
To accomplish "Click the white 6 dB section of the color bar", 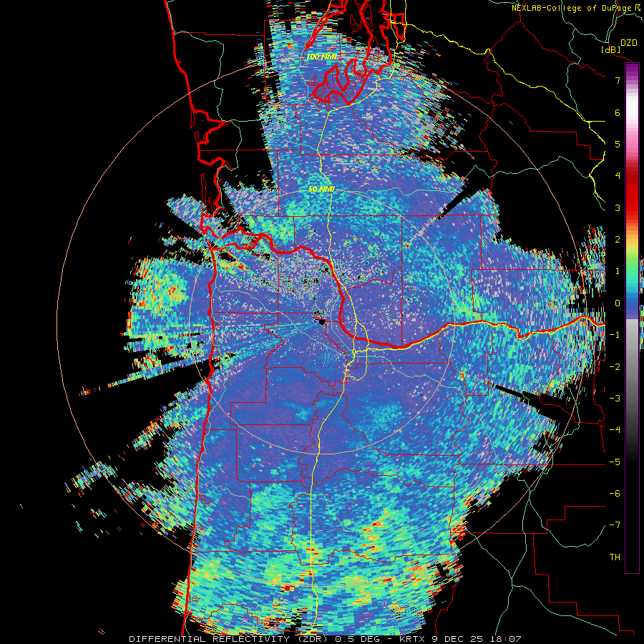I will tap(632, 112).
